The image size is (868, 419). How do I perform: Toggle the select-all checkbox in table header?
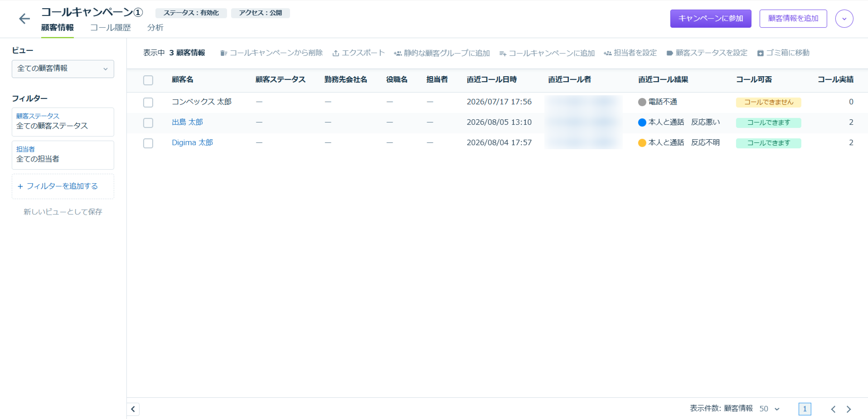coord(148,80)
